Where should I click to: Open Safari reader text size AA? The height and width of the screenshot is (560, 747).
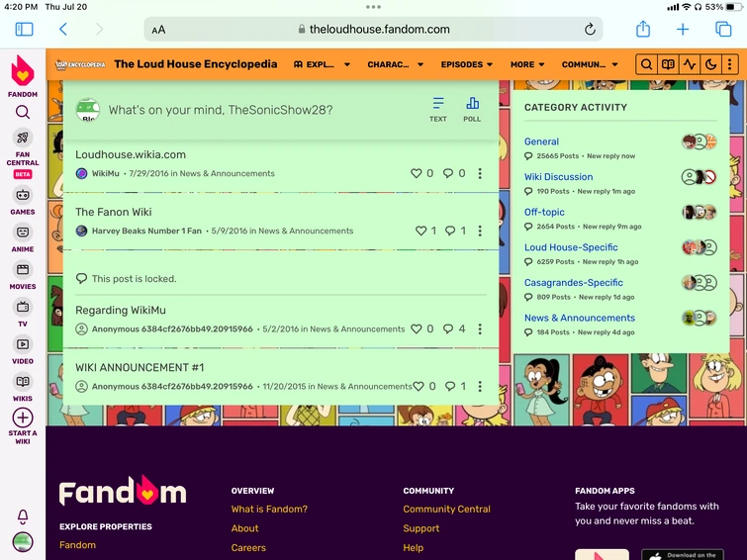(158, 30)
